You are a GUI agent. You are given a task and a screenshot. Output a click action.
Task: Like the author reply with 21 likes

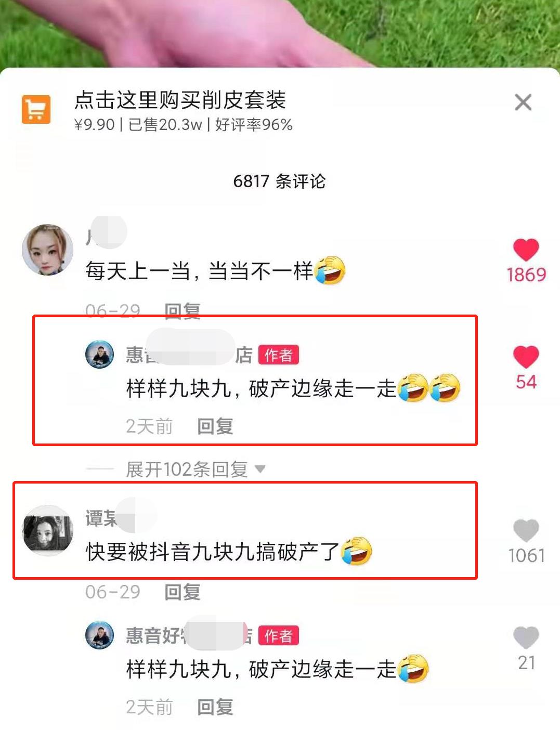pos(526,638)
